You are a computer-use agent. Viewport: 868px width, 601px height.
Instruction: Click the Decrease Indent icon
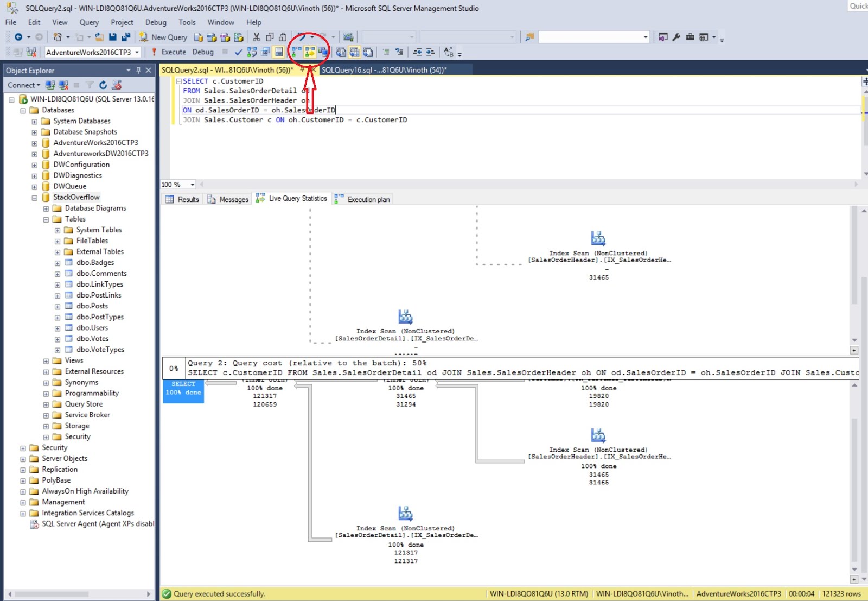[x=417, y=52]
